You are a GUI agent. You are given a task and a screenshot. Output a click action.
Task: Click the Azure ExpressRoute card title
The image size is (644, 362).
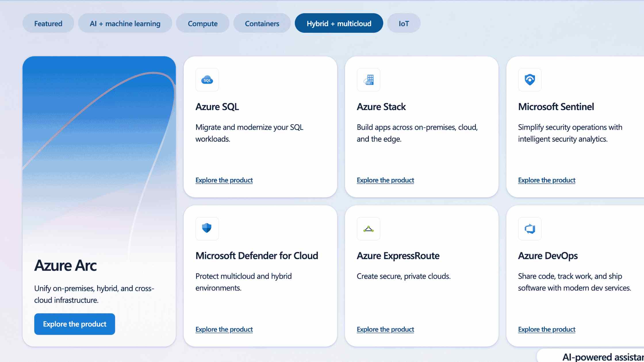point(398,256)
